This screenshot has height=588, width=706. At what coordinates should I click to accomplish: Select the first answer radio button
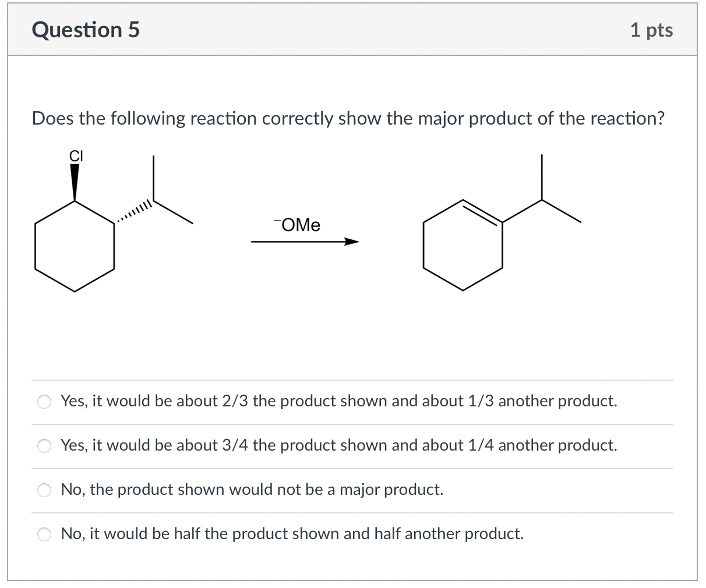44,401
